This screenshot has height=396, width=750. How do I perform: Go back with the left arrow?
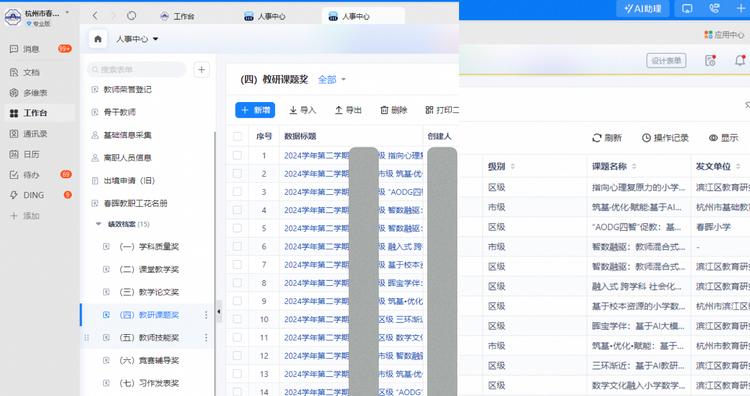95,16
